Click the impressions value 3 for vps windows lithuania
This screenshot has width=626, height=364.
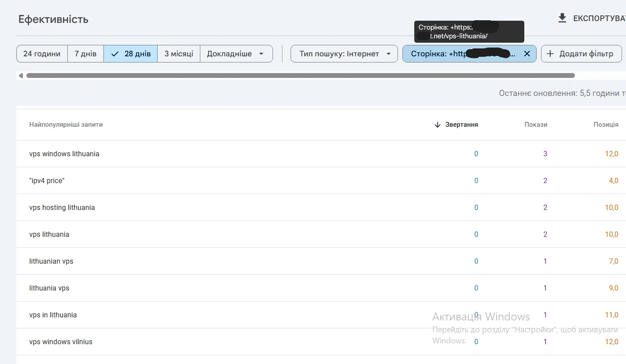coord(545,154)
